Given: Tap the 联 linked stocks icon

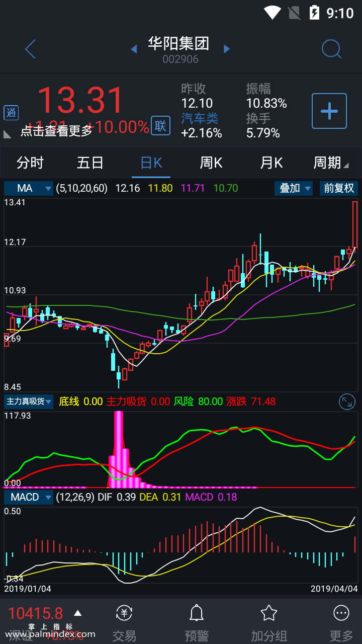Looking at the screenshot, I should click(160, 126).
